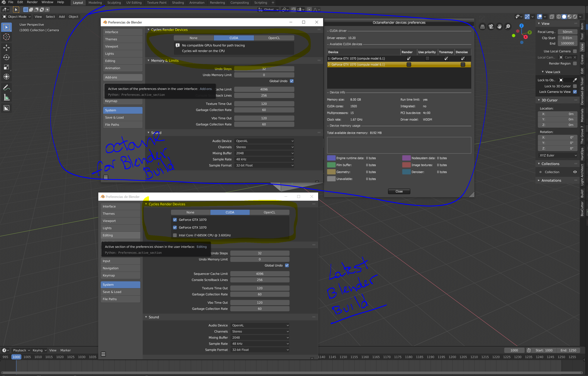Activate the Rotate tool in left toolbar
The height and width of the screenshot is (376, 588).
click(6, 57)
